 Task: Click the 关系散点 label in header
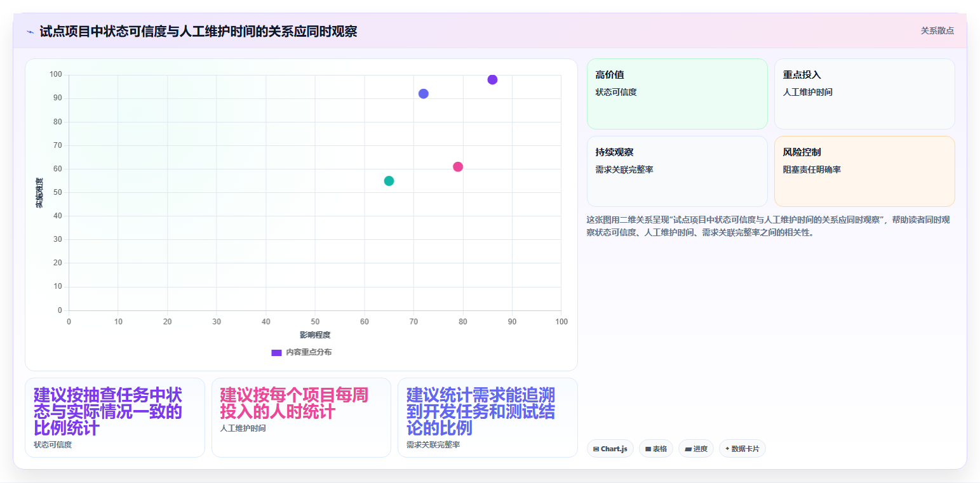point(937,30)
